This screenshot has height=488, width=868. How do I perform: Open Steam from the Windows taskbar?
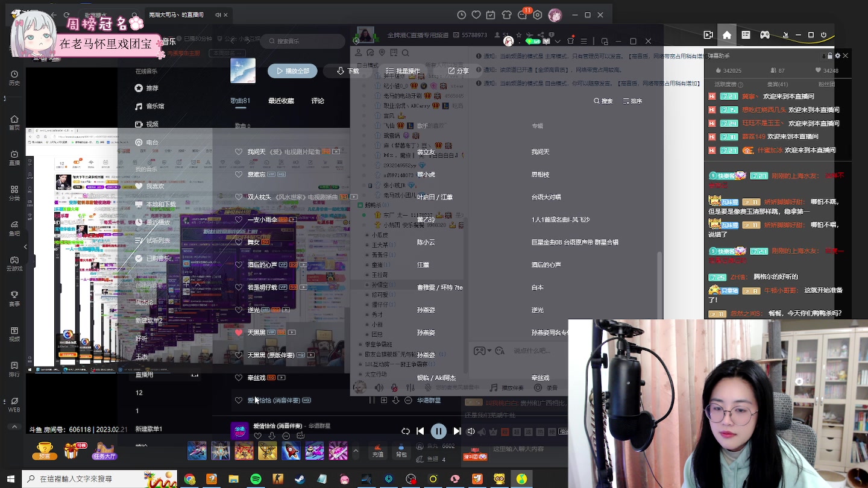point(300,479)
